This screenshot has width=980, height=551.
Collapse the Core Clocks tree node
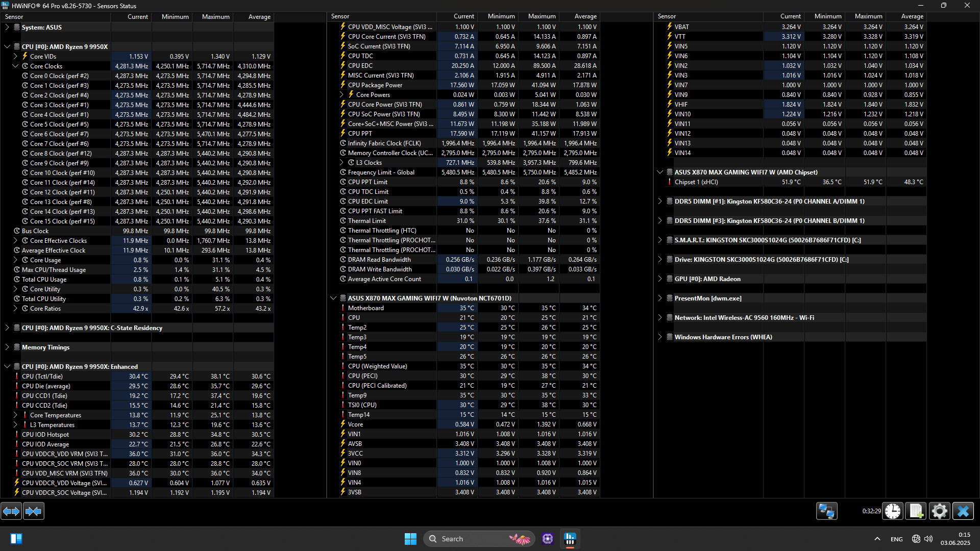tap(15, 66)
